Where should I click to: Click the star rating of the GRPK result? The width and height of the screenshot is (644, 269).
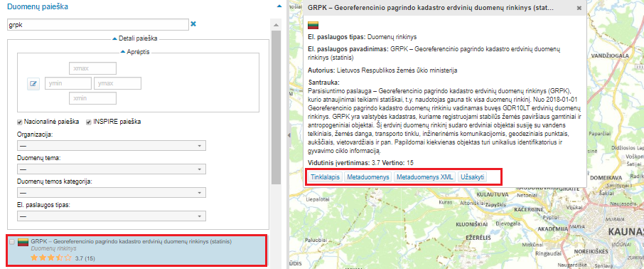51,258
